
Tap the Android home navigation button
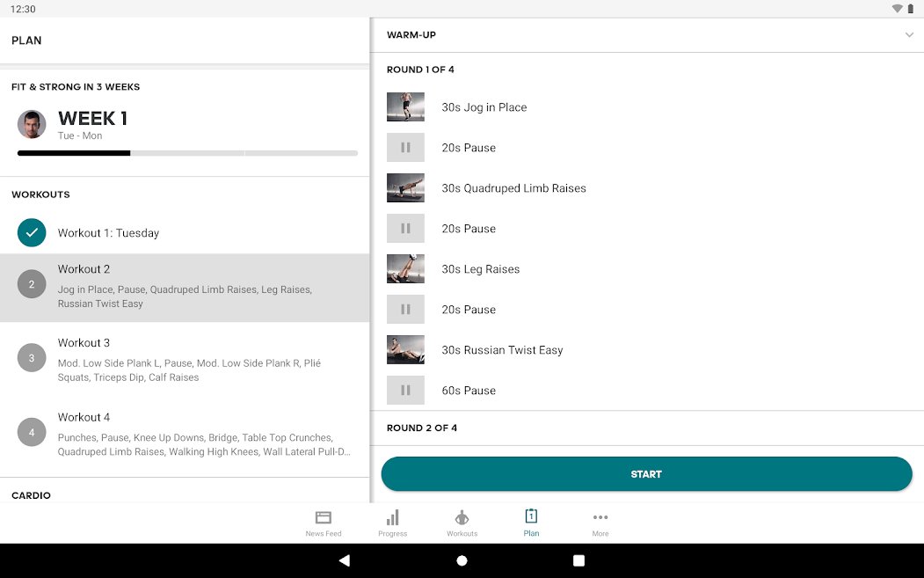(462, 560)
